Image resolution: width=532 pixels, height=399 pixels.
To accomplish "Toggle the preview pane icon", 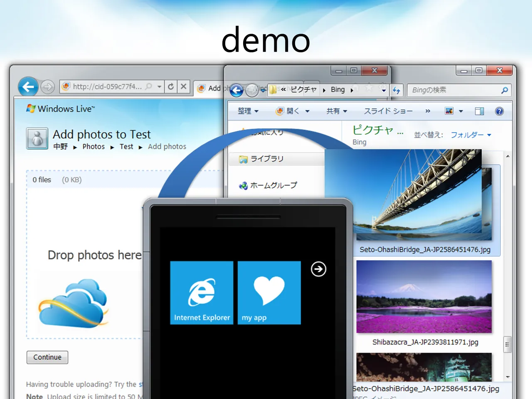I will 479,111.
